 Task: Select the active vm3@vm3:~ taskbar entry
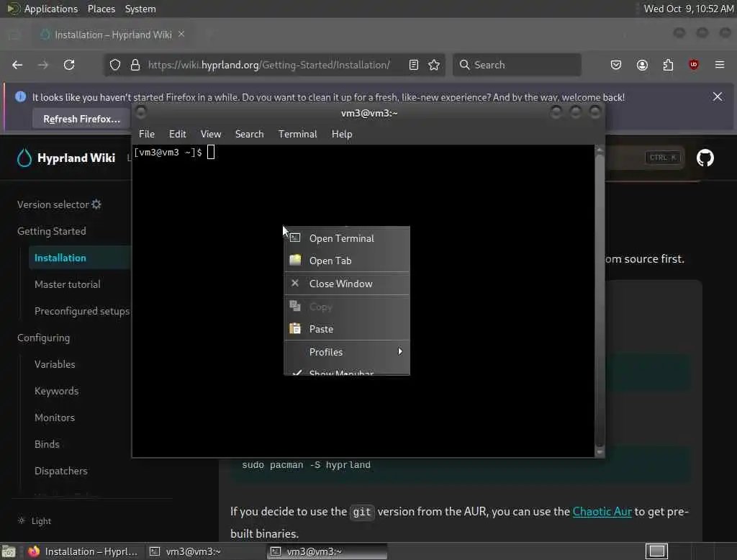(x=327, y=551)
